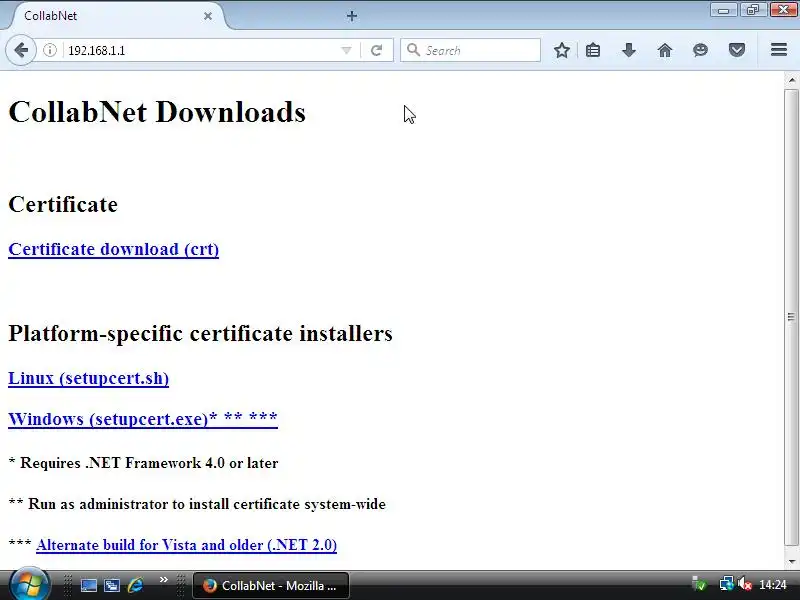Open the Windows Start orb
800x600 pixels.
click(x=29, y=585)
